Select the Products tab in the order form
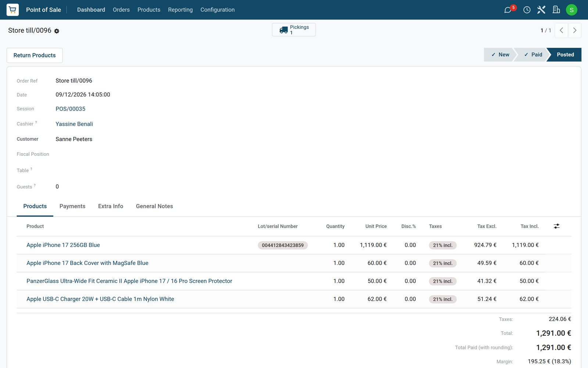 [x=35, y=206]
